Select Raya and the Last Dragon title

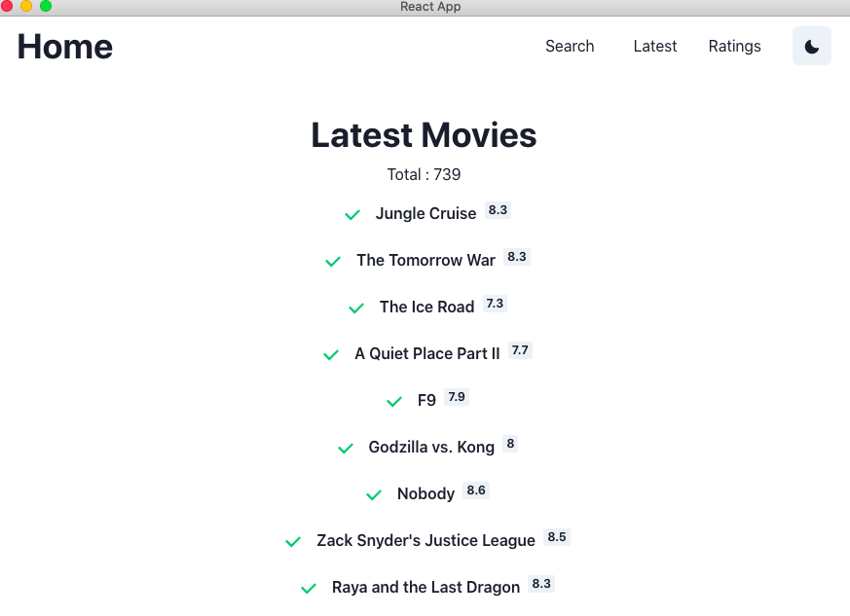tap(425, 587)
